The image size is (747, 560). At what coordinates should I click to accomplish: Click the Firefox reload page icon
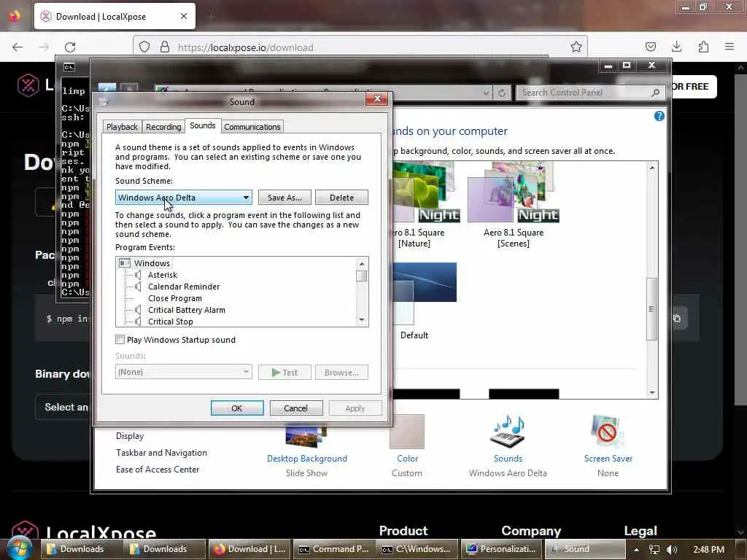[70, 47]
